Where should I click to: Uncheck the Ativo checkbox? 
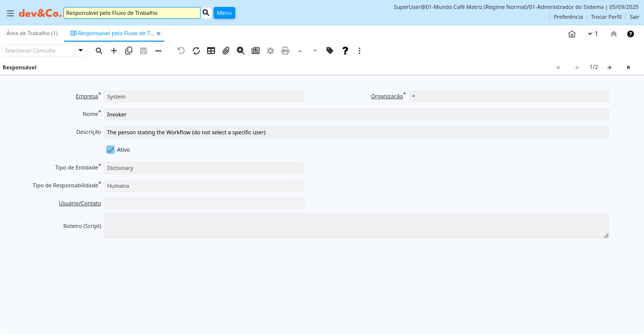click(x=110, y=150)
